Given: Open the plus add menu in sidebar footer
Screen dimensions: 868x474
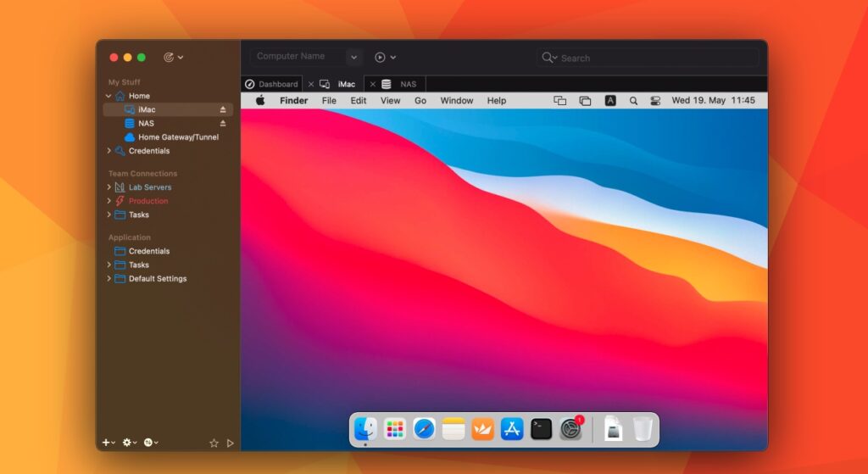Looking at the screenshot, I should (108, 443).
